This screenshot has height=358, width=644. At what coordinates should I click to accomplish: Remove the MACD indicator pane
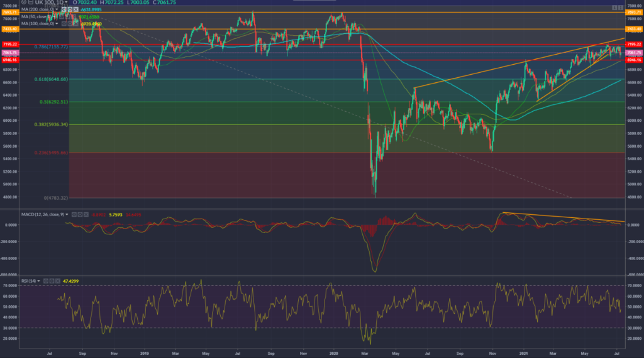86,214
